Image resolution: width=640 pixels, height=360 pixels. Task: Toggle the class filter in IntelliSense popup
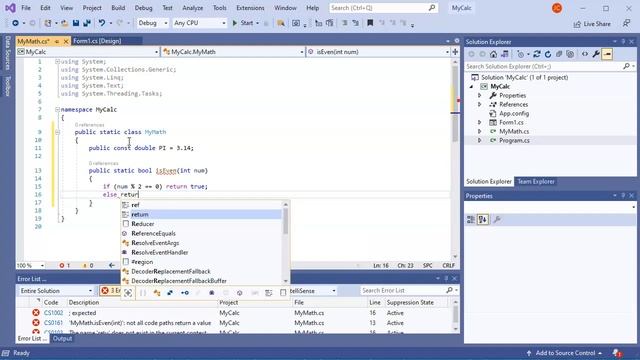pyautogui.click(x=157, y=293)
